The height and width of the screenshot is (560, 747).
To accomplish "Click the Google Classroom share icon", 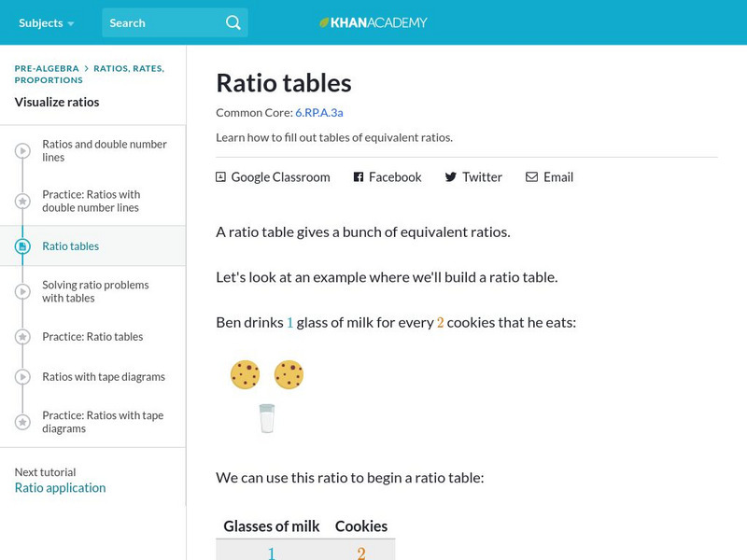I will (x=220, y=176).
